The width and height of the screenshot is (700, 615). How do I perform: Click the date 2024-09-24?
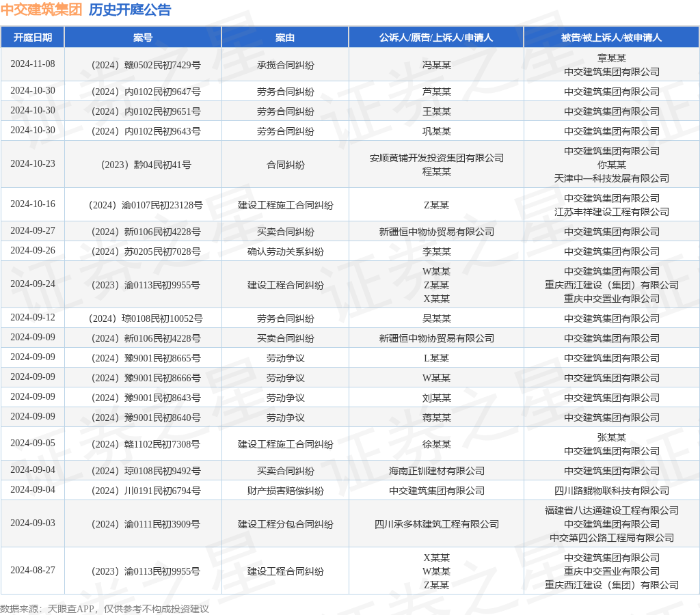click(33, 284)
